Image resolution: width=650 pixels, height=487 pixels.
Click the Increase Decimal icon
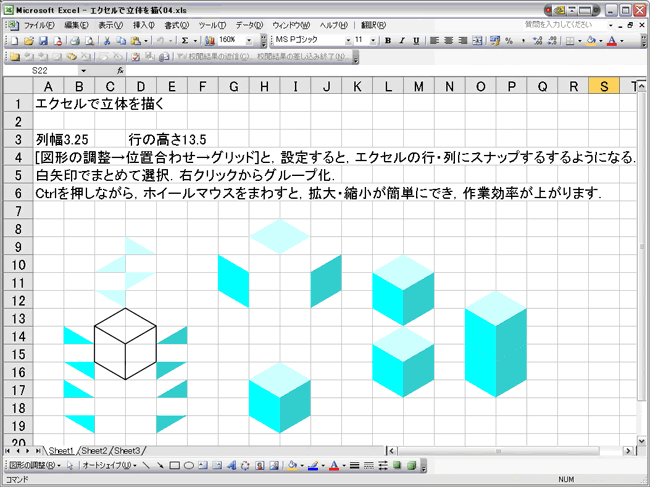click(x=538, y=41)
